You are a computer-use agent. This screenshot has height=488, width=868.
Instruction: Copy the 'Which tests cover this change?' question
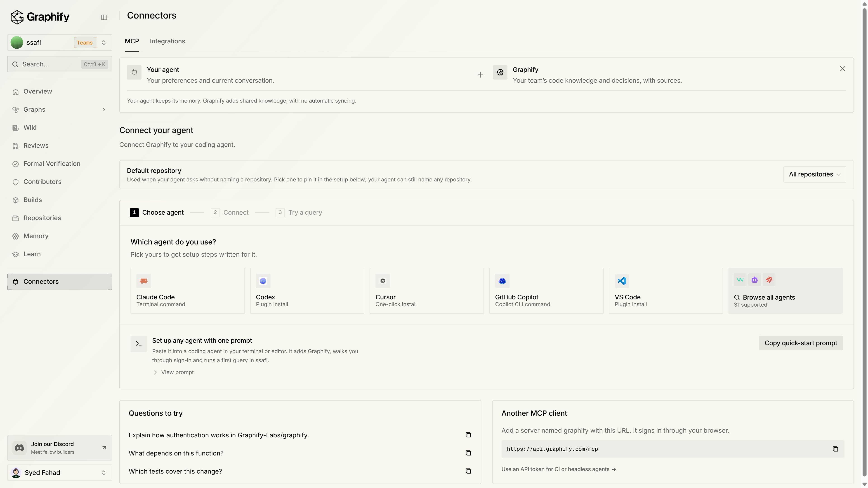(468, 471)
